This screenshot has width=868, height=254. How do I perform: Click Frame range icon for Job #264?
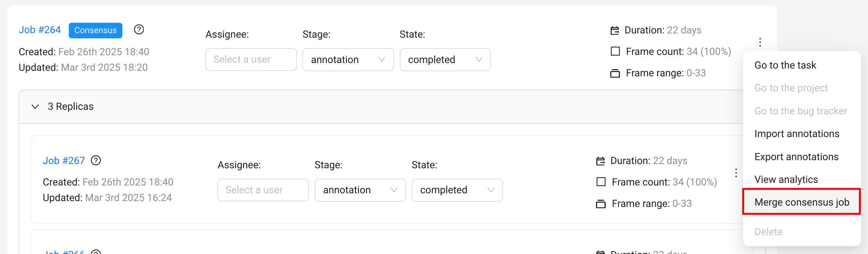click(615, 73)
